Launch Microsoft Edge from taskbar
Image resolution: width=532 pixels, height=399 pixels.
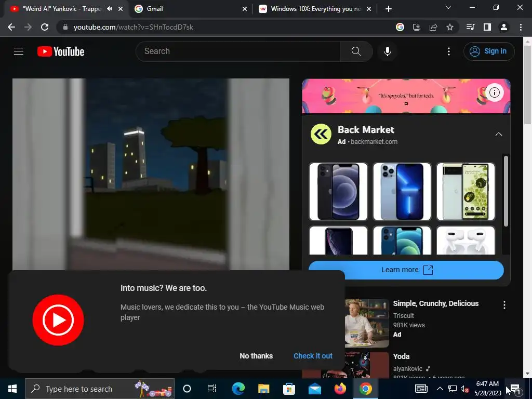coord(238,389)
